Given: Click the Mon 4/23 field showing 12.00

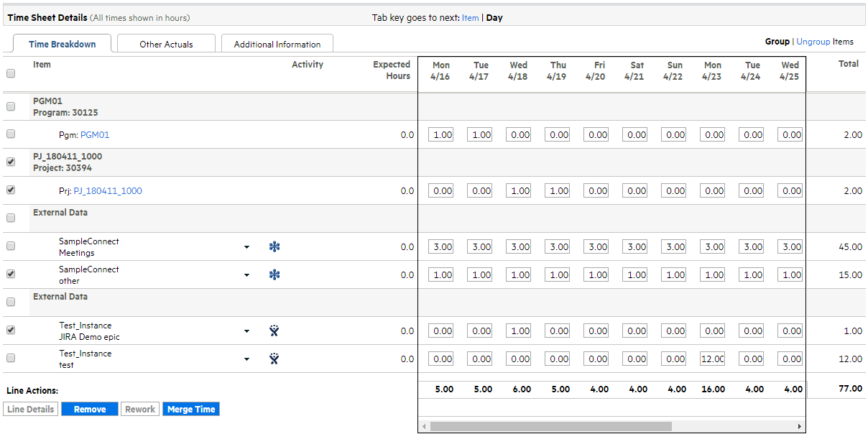Looking at the screenshot, I should 712,359.
